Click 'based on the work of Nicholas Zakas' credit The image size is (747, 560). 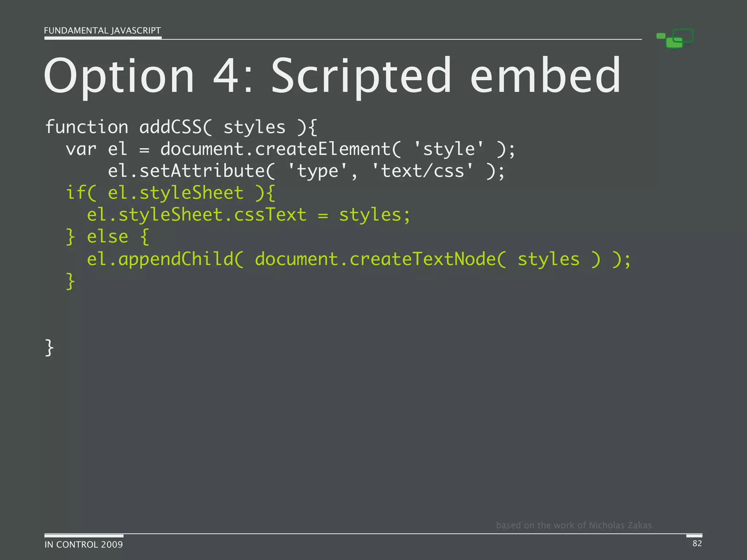pyautogui.click(x=574, y=525)
